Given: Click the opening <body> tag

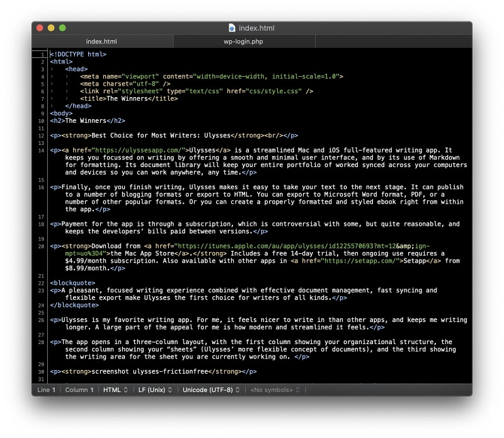Looking at the screenshot, I should point(61,113).
